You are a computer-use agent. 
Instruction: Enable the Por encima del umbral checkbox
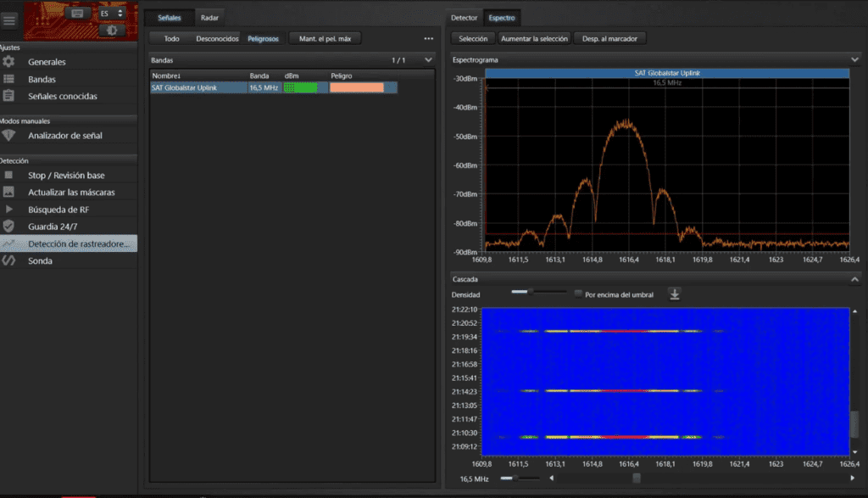pyautogui.click(x=578, y=294)
